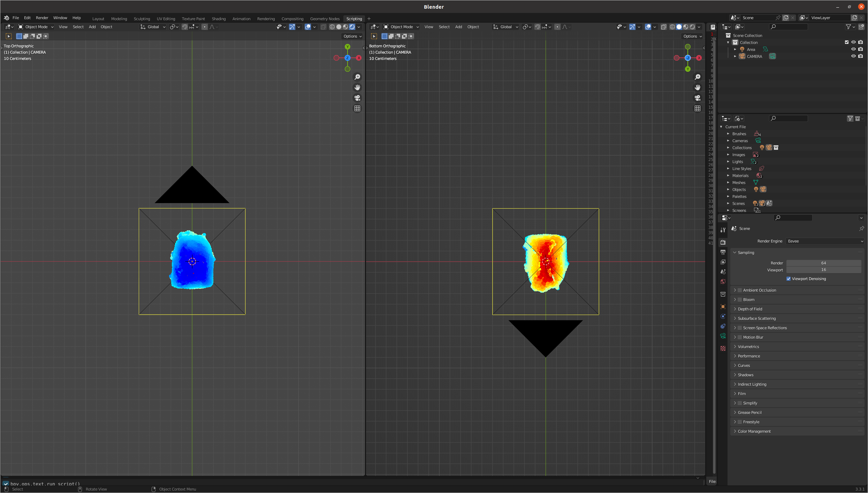Switch orthographic grid icon in right viewport
Image resolution: width=868 pixels, height=493 pixels.
[x=697, y=108]
